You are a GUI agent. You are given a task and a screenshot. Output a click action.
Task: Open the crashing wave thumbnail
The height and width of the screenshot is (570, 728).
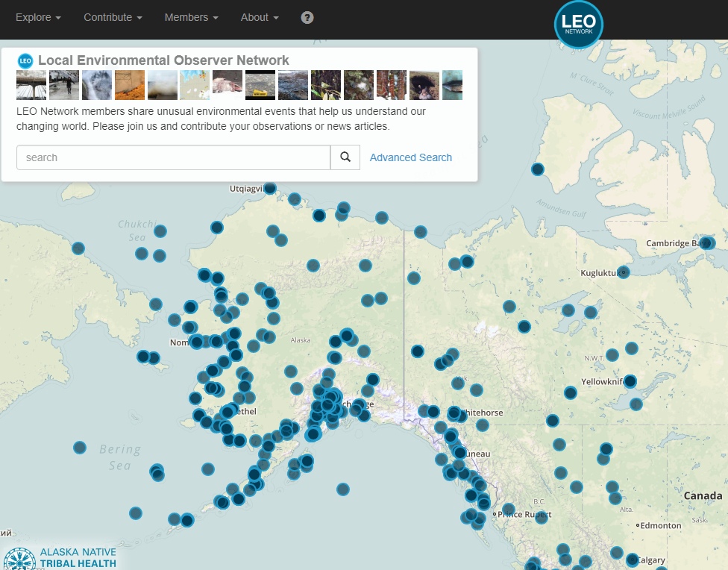163,85
